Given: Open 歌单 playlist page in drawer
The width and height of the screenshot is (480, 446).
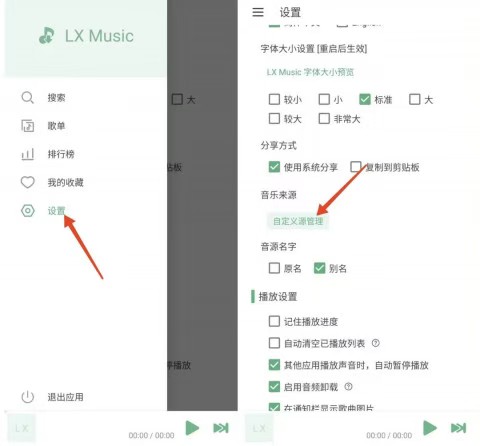Looking at the screenshot, I should [56, 126].
